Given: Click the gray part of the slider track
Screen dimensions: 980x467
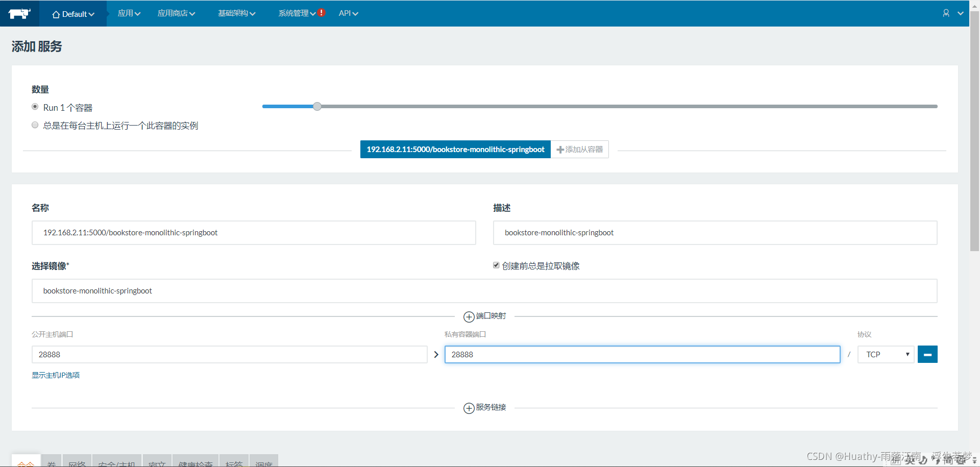Looking at the screenshot, I should (x=629, y=106).
